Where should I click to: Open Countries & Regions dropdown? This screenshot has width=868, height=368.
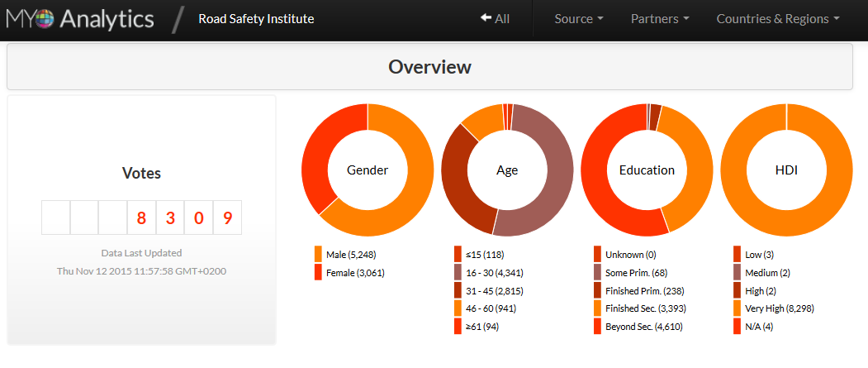(778, 19)
